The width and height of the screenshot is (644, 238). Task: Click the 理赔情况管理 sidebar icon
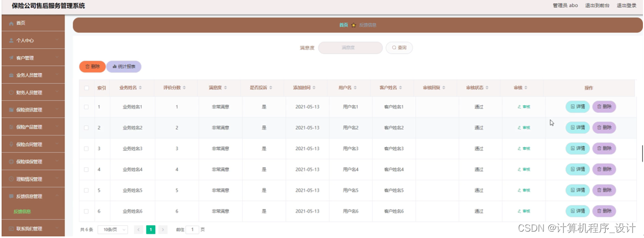[x=12, y=179]
